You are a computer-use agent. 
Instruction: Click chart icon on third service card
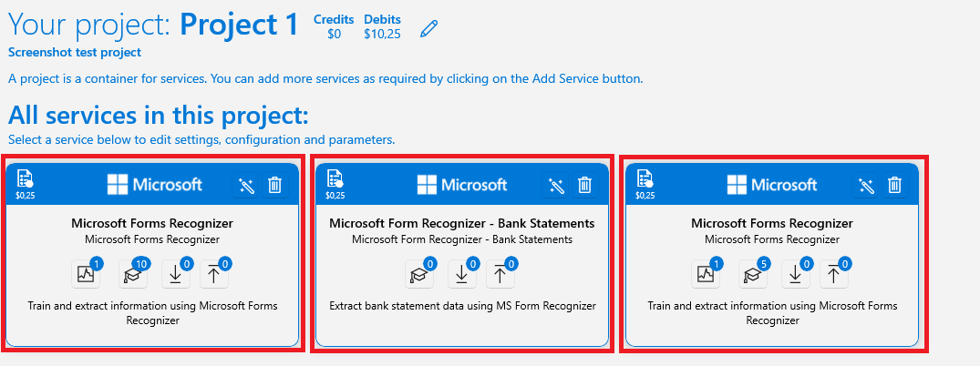pos(706,274)
